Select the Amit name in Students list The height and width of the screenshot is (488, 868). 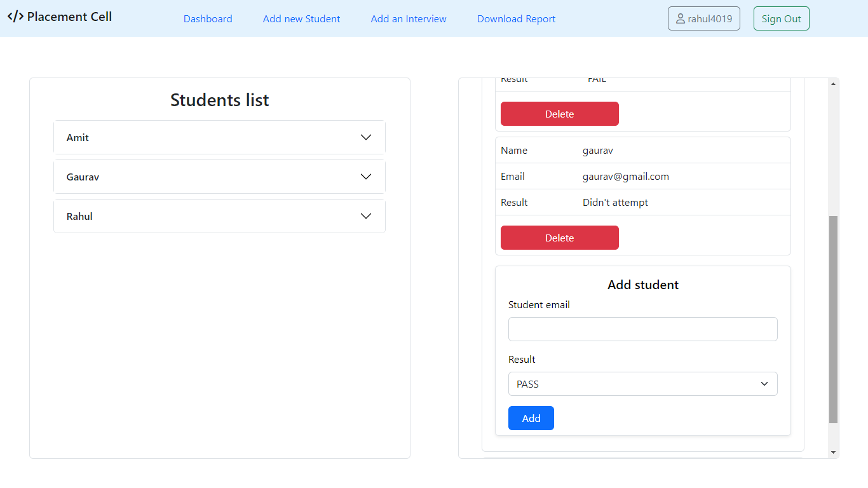point(78,137)
